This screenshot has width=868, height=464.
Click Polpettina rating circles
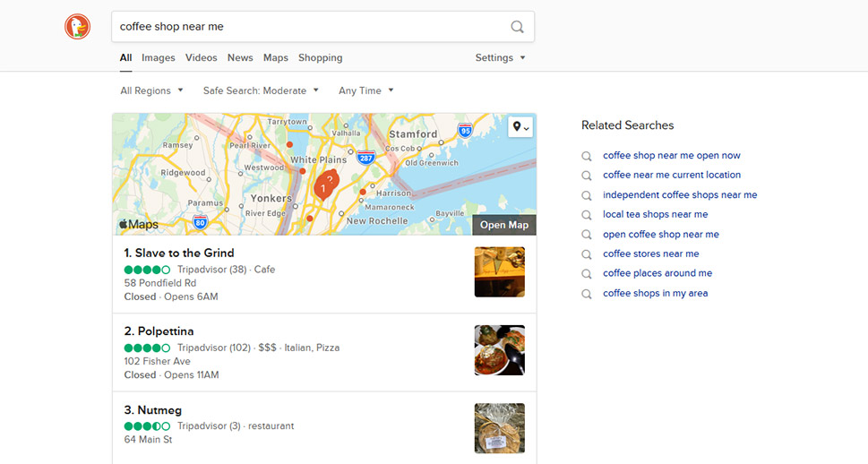(x=147, y=348)
